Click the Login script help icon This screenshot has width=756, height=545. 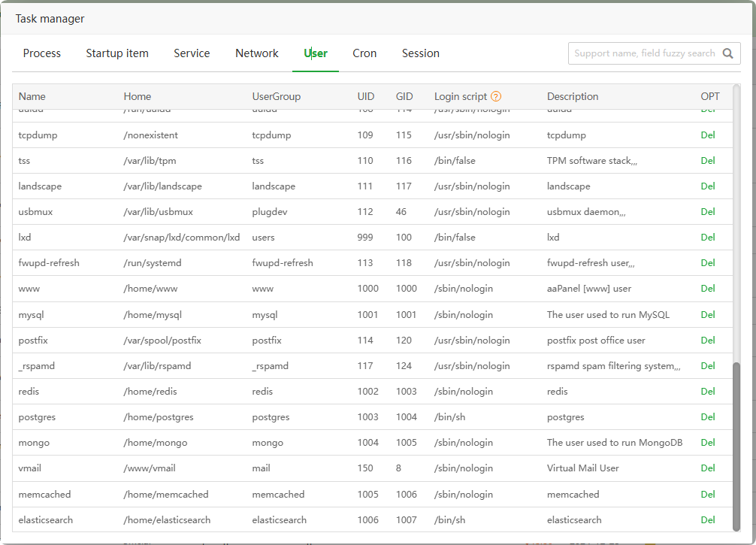tap(496, 97)
